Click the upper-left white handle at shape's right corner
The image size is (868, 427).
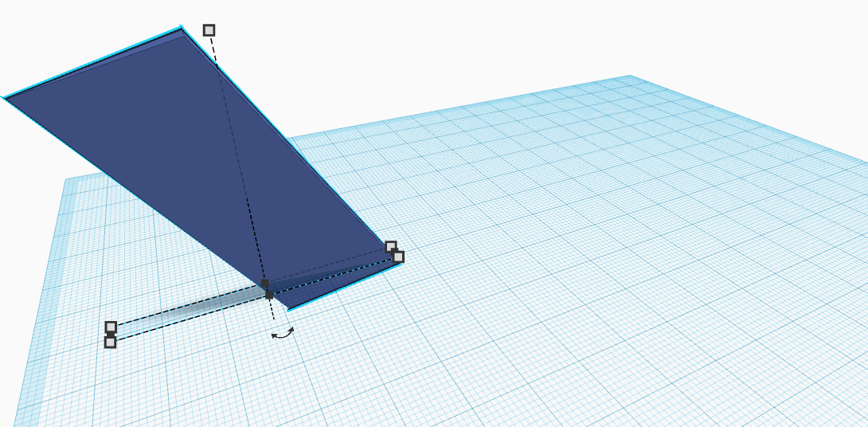[x=390, y=246]
